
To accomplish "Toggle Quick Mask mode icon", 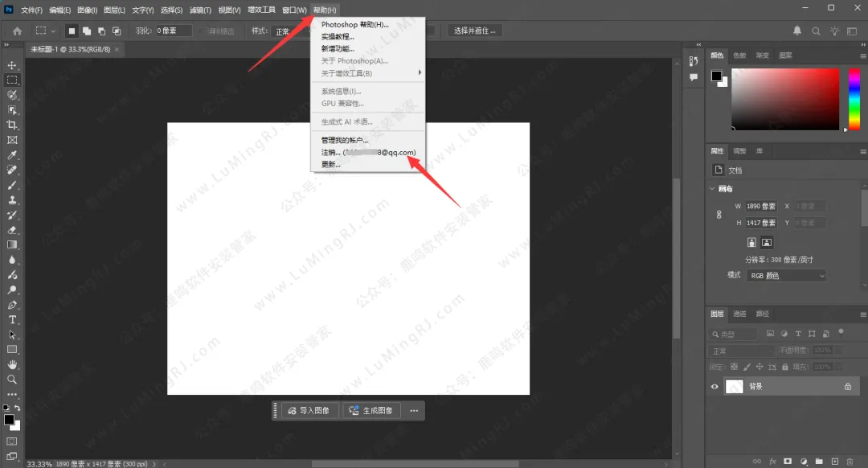I will [x=12, y=441].
